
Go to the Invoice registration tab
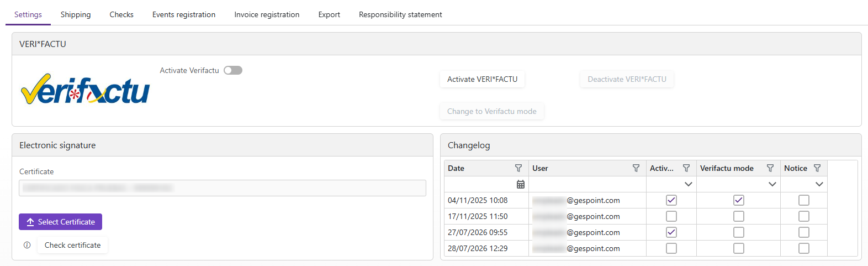point(267,14)
